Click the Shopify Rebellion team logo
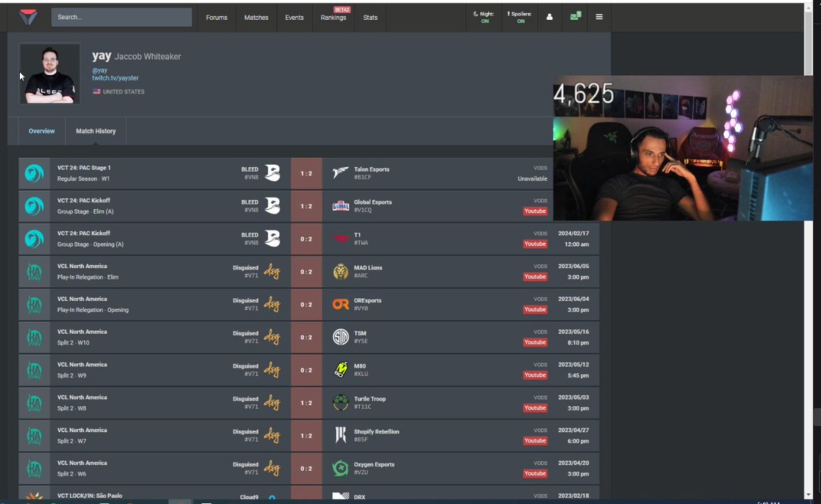 [x=341, y=436]
